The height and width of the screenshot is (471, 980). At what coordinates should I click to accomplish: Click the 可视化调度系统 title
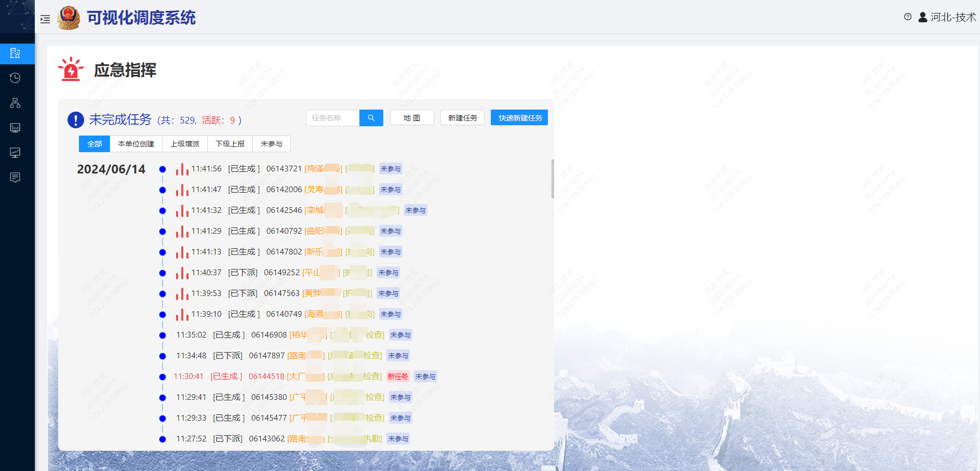click(x=141, y=18)
